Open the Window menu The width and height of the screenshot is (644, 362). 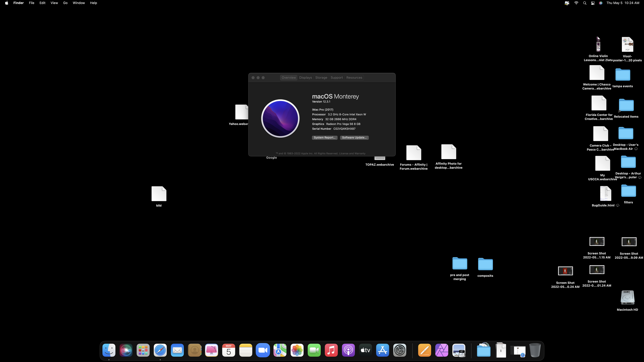click(79, 3)
